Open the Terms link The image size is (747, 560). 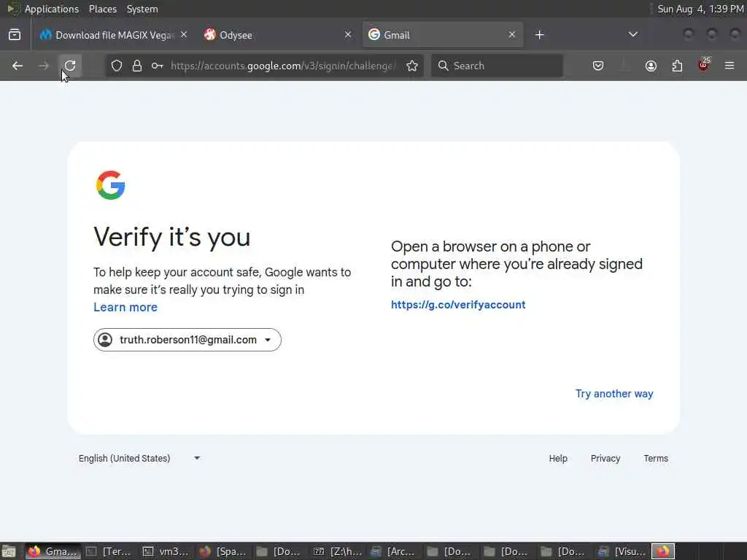point(656,458)
